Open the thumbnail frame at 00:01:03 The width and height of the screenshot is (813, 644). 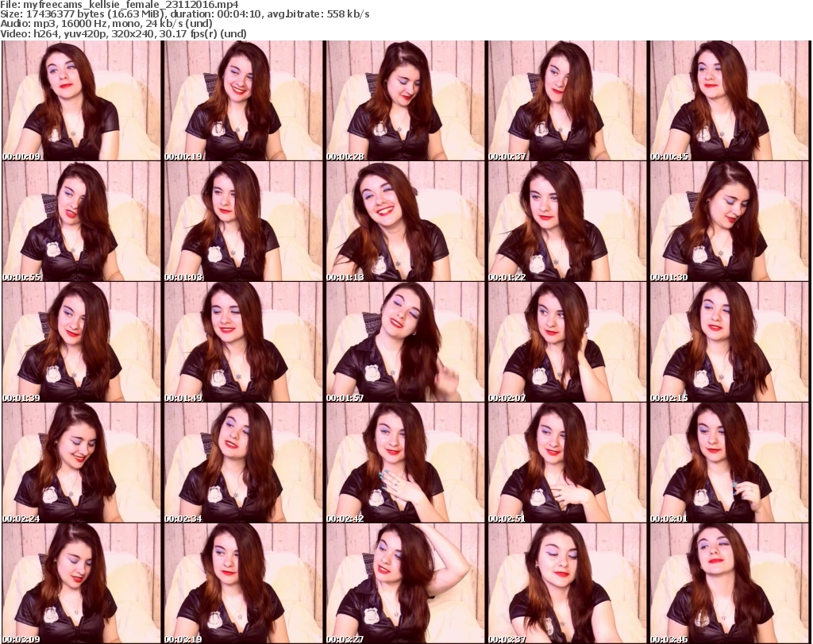pyautogui.click(x=244, y=222)
